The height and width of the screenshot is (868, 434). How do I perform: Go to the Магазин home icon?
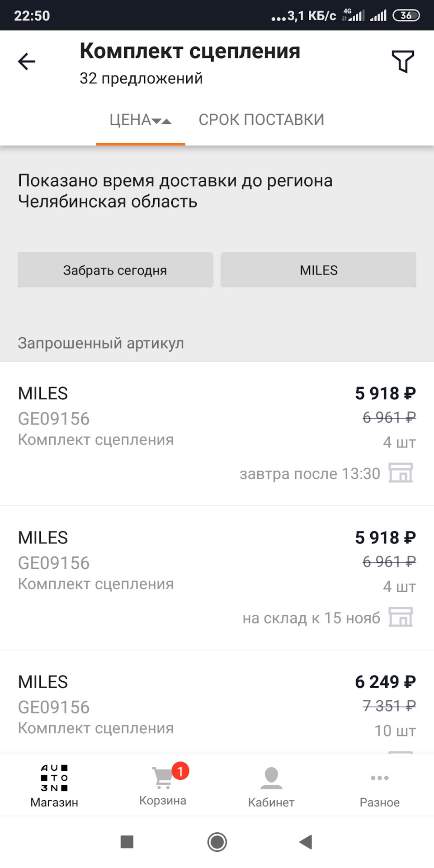[54, 778]
